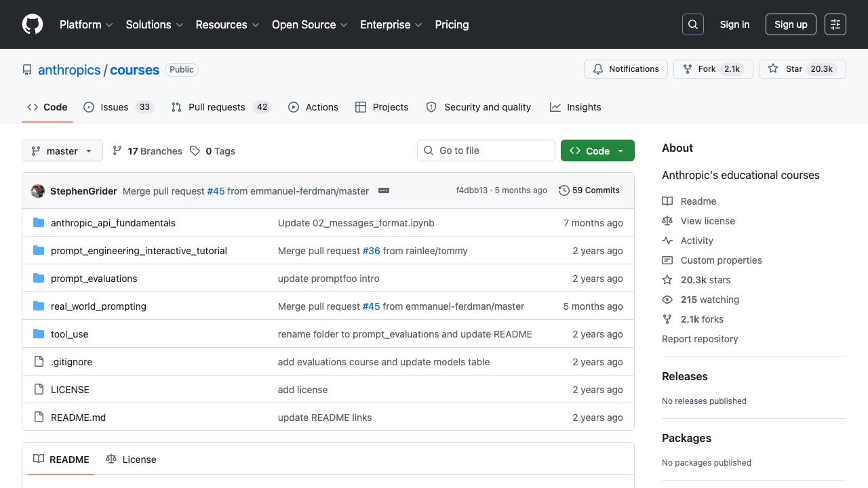Click the Sign up button
Image resolution: width=868 pixels, height=488 pixels.
(791, 24)
